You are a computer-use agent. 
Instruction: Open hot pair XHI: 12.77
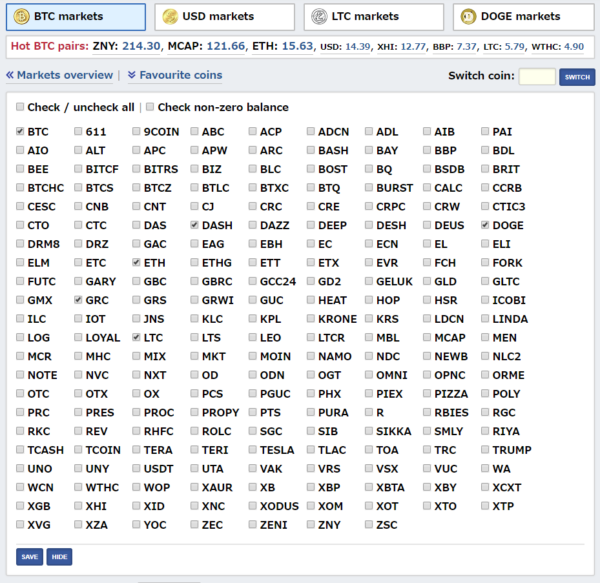pos(401,47)
